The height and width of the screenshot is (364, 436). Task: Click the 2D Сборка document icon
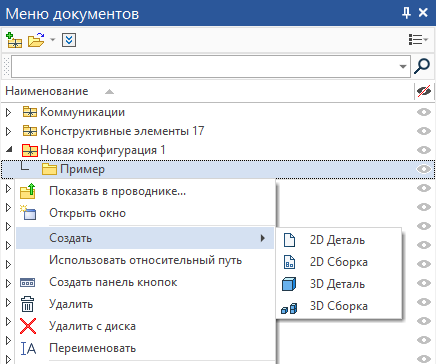click(x=289, y=262)
